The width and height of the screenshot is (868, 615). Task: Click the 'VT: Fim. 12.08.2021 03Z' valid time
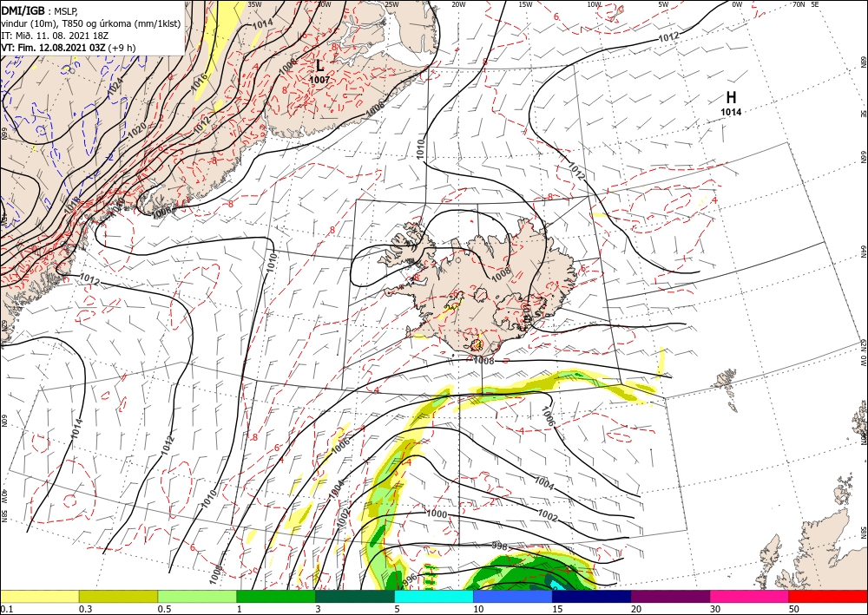[x=53, y=48]
